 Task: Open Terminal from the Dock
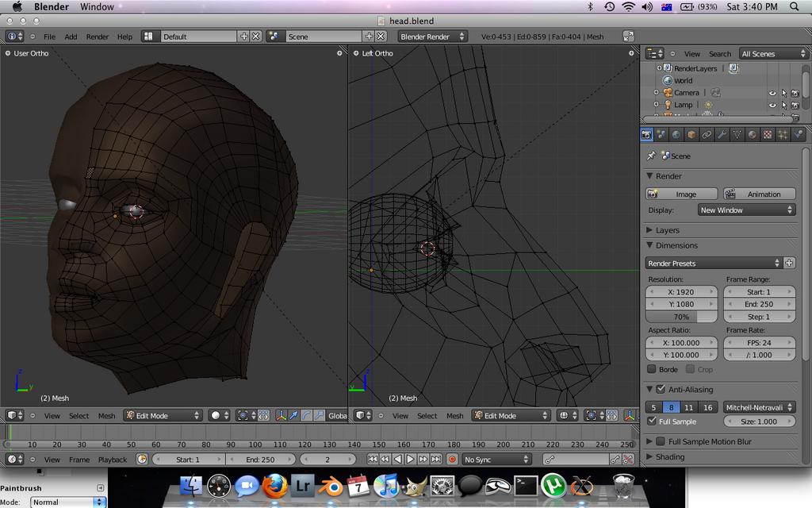[x=526, y=487]
